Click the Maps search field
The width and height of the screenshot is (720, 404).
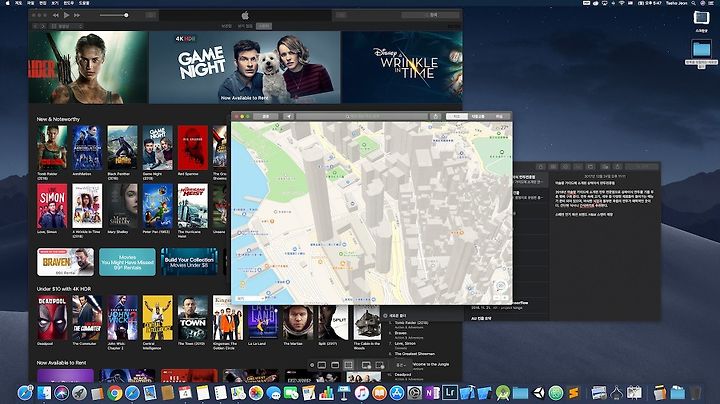[x=362, y=117]
